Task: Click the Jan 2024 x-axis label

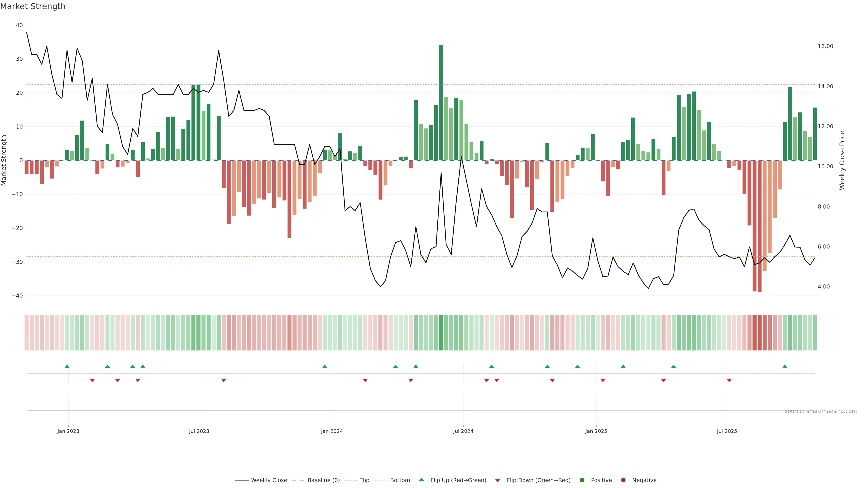Action: (332, 431)
